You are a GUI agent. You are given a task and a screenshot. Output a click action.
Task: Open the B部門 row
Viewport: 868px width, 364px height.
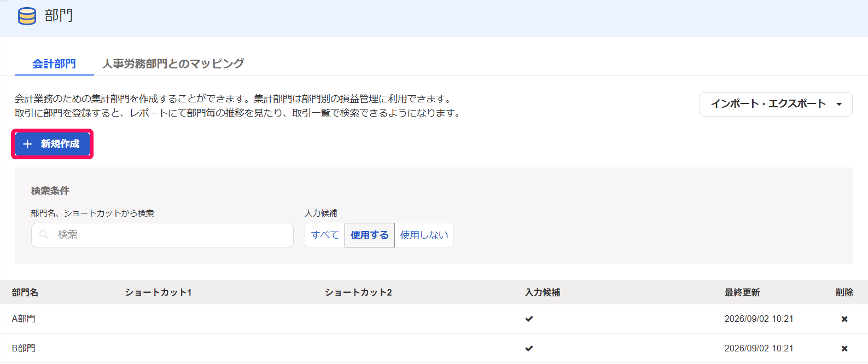434,349
